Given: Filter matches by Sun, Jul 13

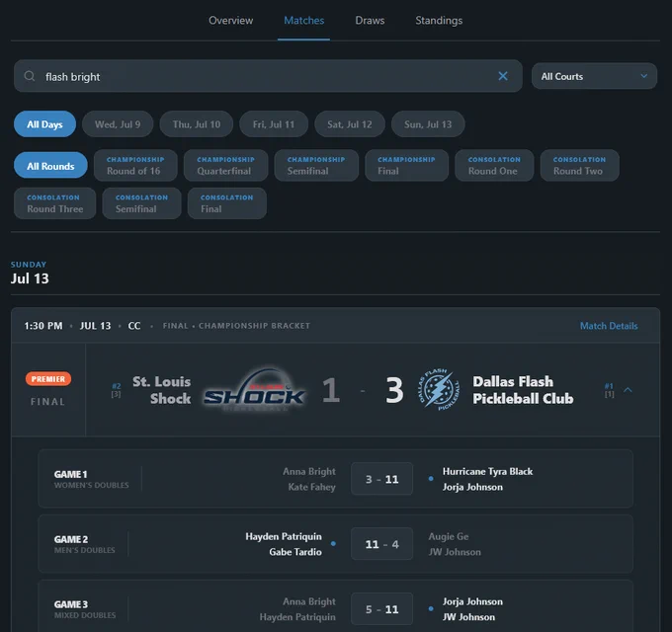Looking at the screenshot, I should click(428, 124).
